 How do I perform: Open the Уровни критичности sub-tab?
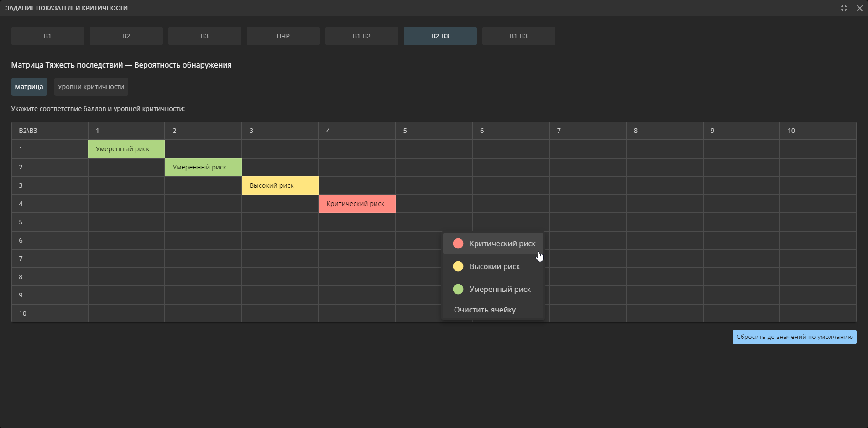point(91,87)
